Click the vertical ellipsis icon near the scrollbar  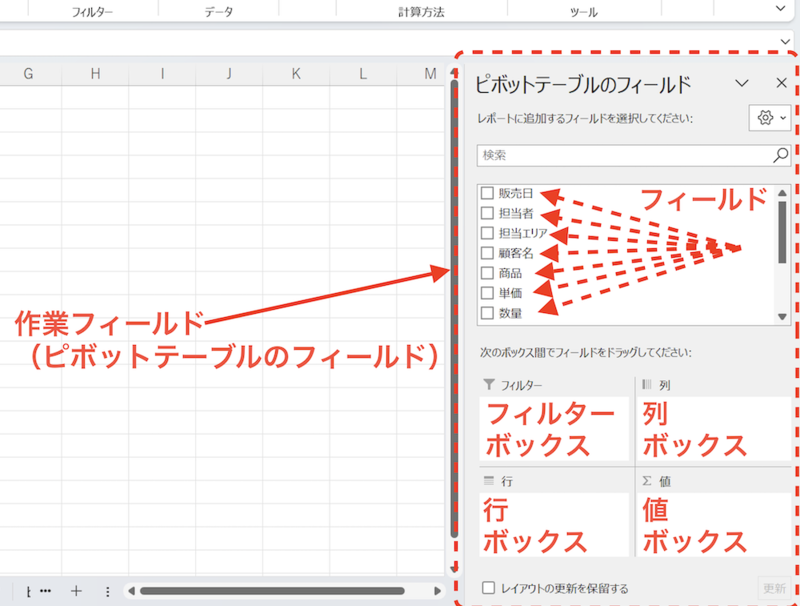(107, 591)
